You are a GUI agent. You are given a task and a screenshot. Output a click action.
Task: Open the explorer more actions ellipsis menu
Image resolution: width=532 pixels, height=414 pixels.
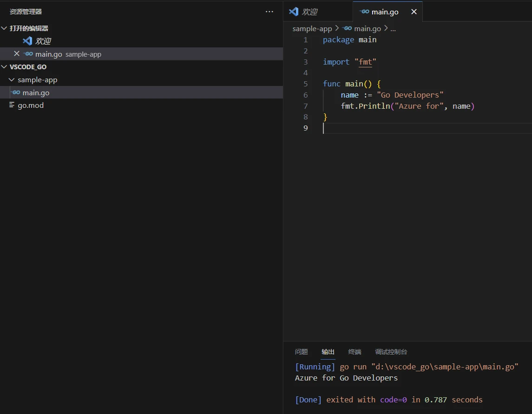pyautogui.click(x=269, y=12)
